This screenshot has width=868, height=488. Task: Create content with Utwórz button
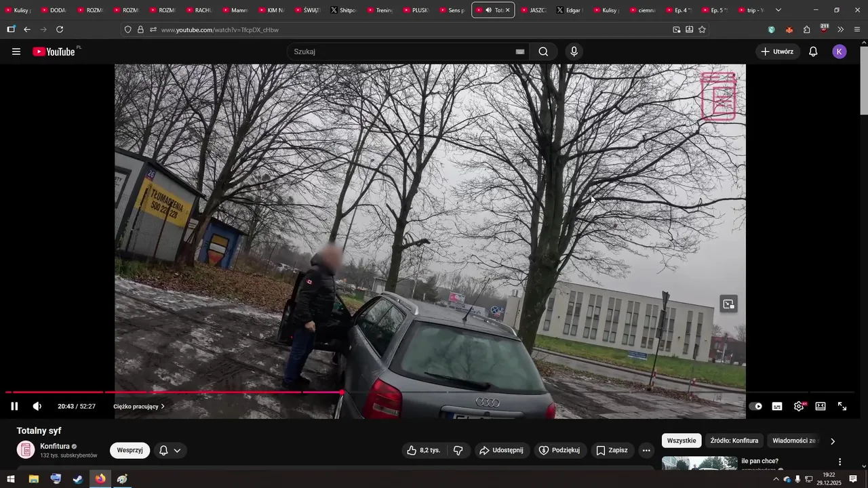pyautogui.click(x=777, y=52)
